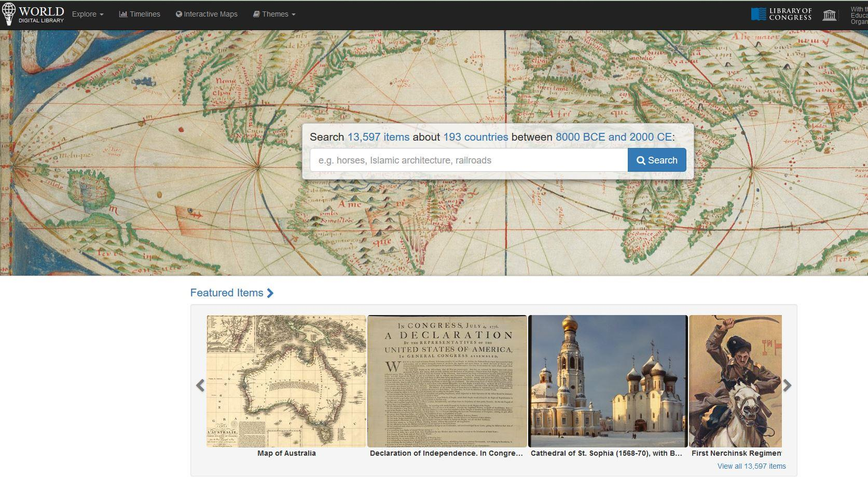Click the blue Search button

(x=657, y=160)
